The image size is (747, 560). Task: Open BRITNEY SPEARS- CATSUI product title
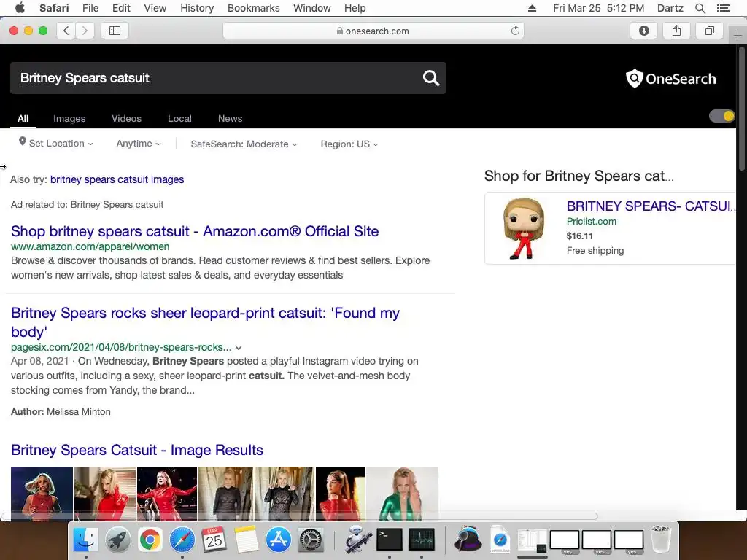tap(651, 206)
